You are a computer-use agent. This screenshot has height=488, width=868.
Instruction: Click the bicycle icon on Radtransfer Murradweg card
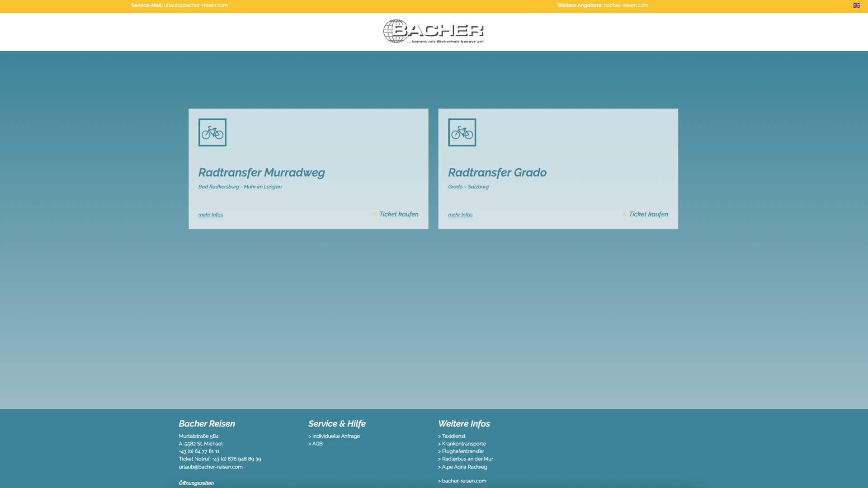click(212, 132)
